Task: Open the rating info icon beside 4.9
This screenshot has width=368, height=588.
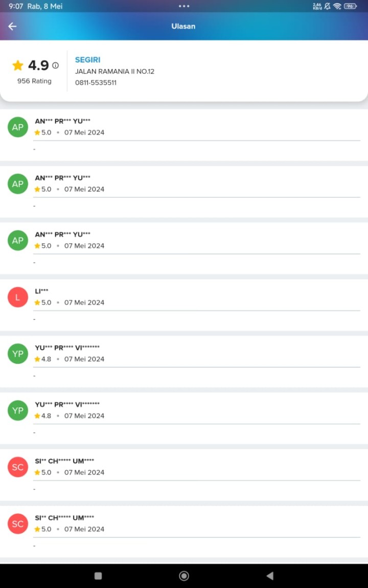Action: (56, 65)
